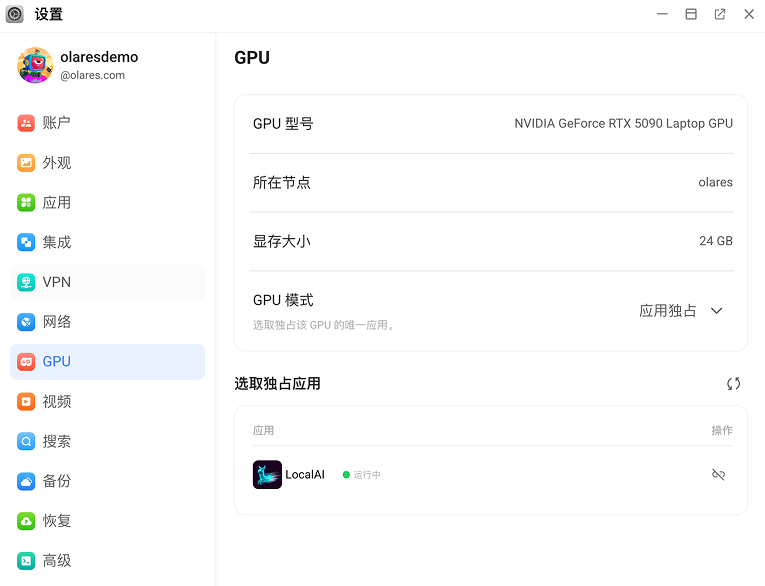Viewport: 765px width, 586px height.
Task: Click the 操作 column header
Action: click(722, 430)
